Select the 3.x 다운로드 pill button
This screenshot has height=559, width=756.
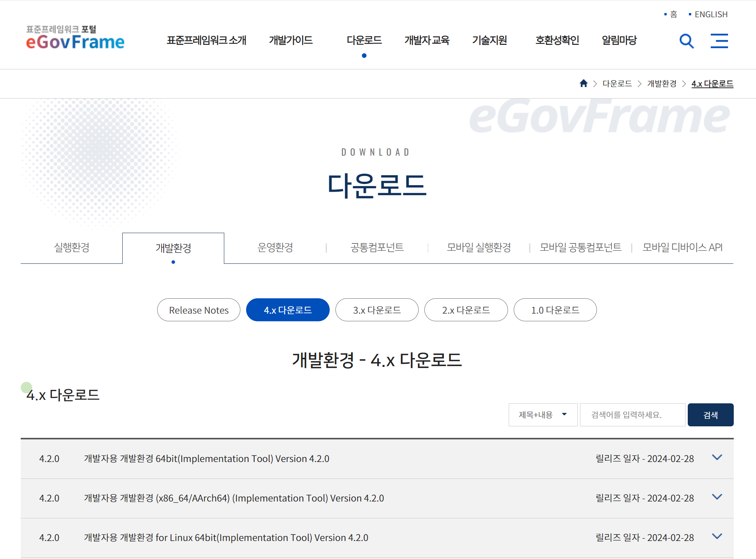point(377,310)
